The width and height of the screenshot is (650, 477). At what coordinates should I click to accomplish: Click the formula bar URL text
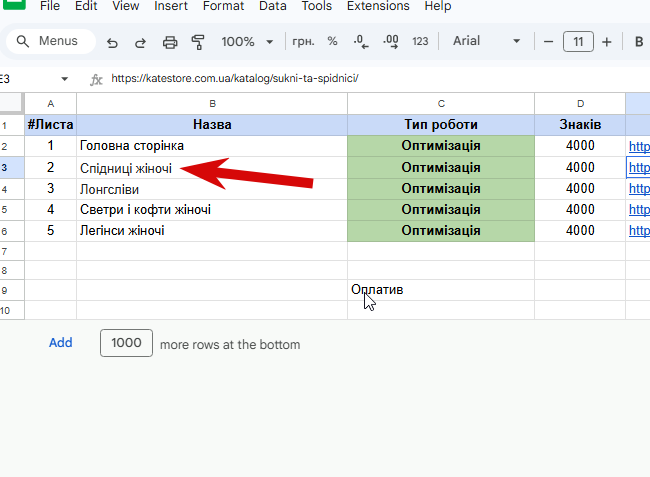click(x=235, y=78)
